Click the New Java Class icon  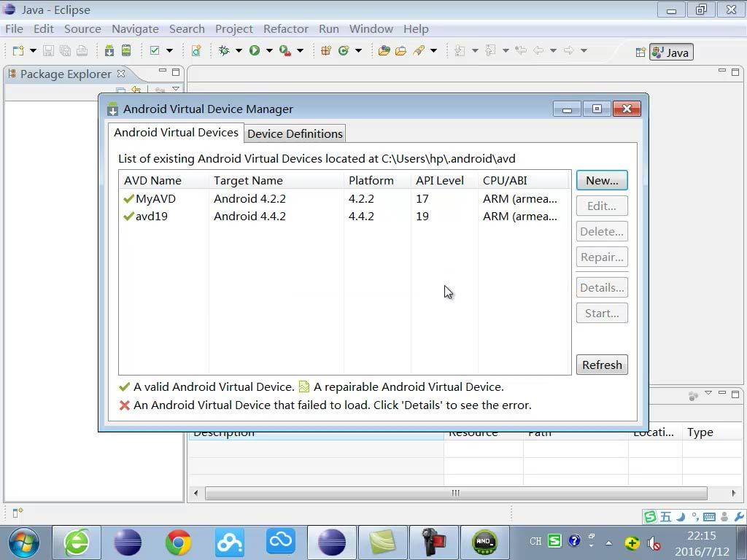(344, 50)
